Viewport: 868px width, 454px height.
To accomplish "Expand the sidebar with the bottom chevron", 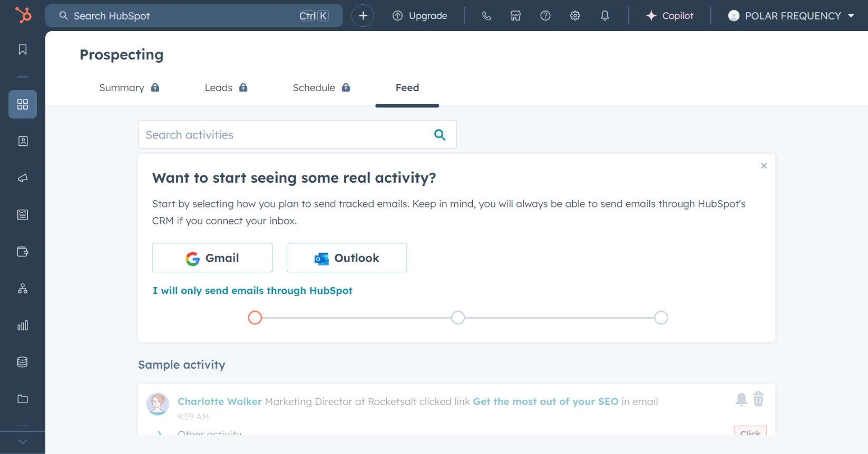I will click(x=23, y=442).
